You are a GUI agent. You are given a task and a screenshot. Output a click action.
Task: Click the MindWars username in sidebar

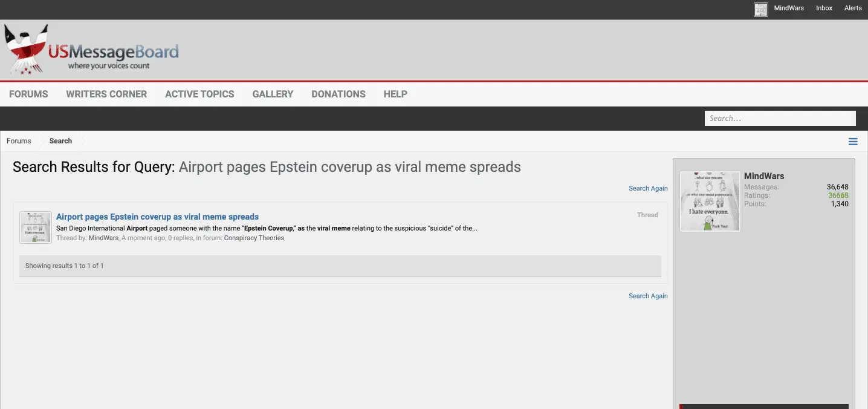point(763,176)
